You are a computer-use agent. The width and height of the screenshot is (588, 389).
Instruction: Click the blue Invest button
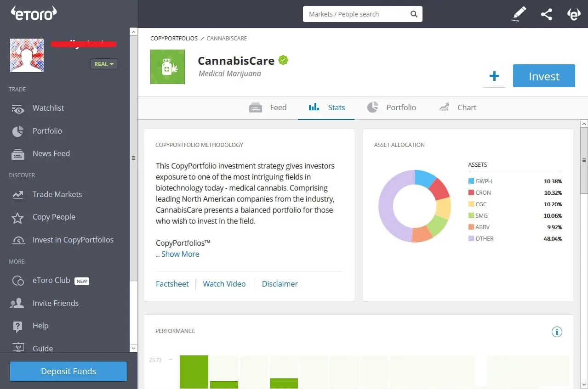click(544, 76)
